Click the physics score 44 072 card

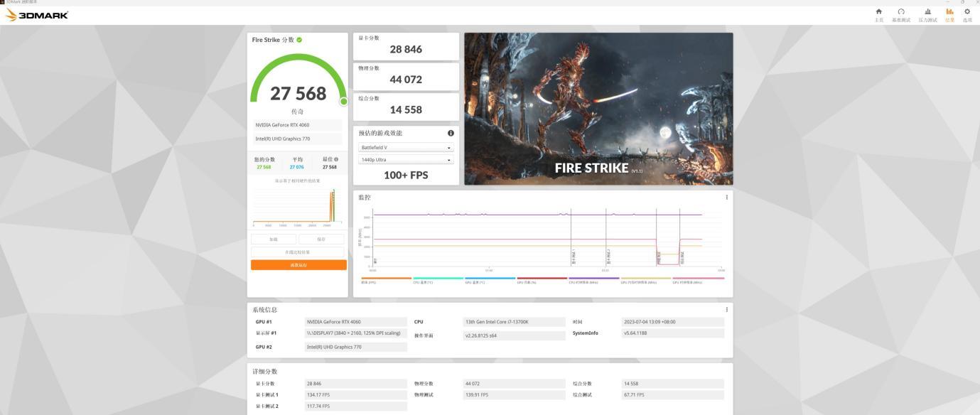coord(406,76)
